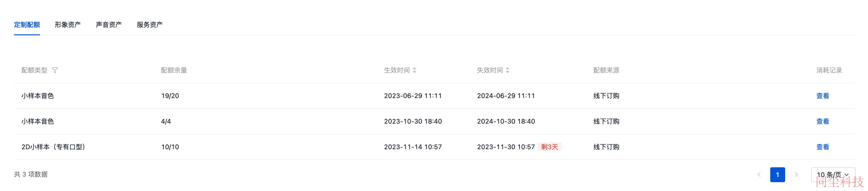Open the 服务资产 tab
This screenshot has height=191, width=868.
pyautogui.click(x=150, y=25)
